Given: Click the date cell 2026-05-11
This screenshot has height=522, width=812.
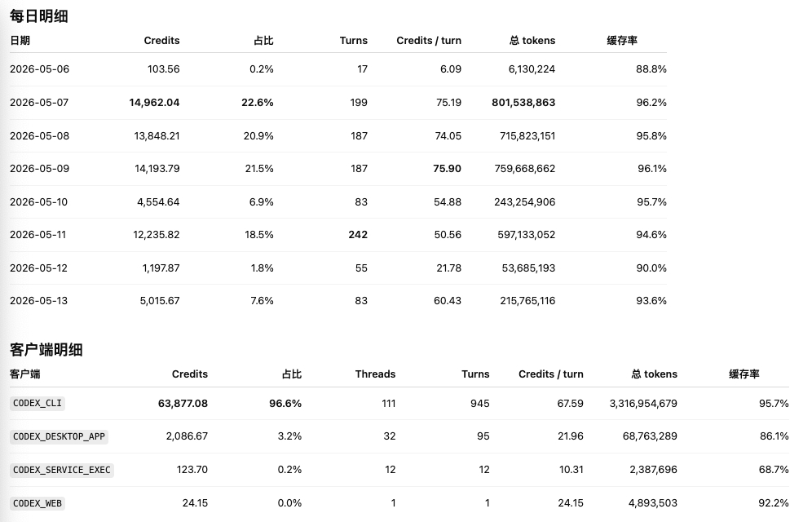Looking at the screenshot, I should (x=38, y=235).
